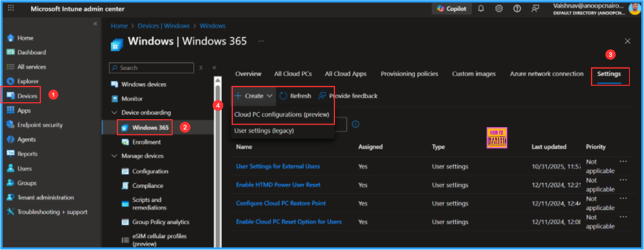The image size is (644, 250).
Task: Switch to the Overview tab
Action: point(248,74)
